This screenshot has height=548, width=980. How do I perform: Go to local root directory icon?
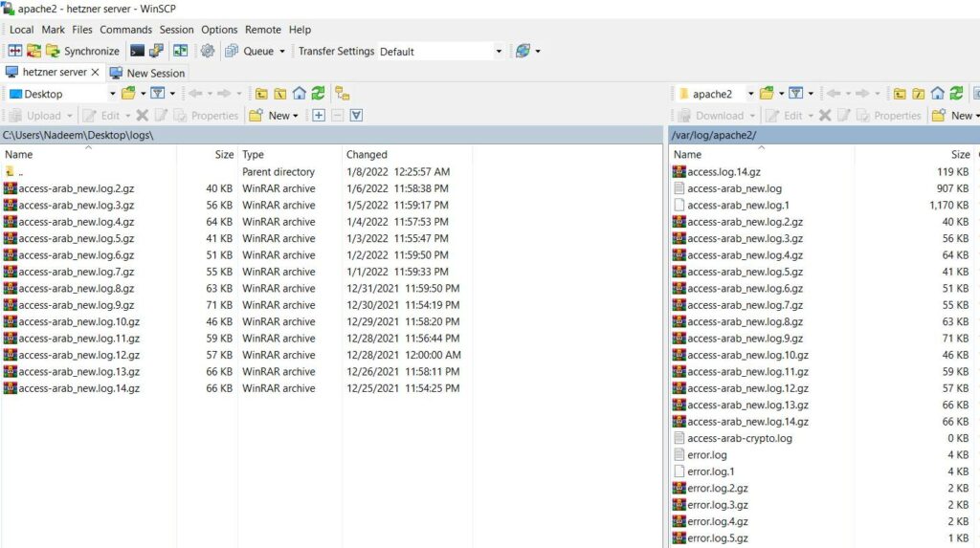pyautogui.click(x=280, y=94)
